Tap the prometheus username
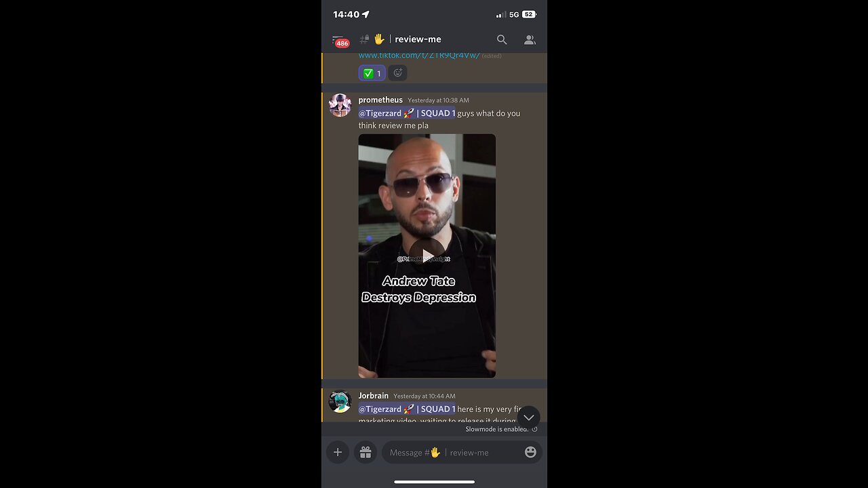 pyautogui.click(x=380, y=100)
